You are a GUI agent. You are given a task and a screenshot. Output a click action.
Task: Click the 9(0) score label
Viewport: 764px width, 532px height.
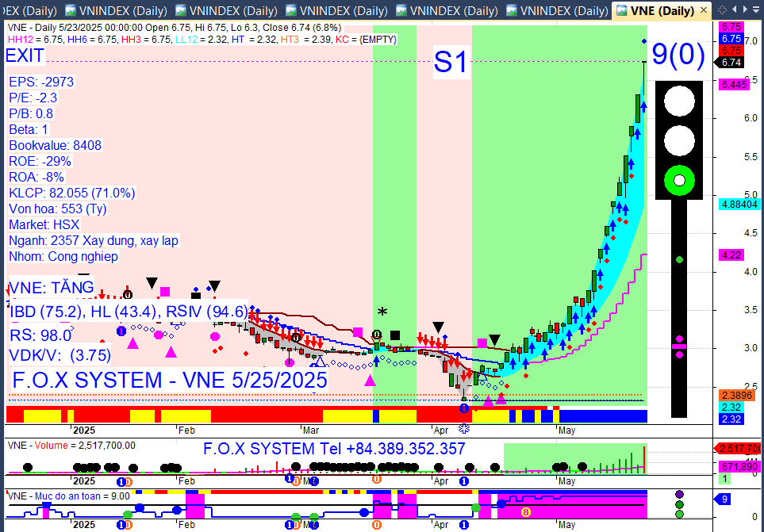pyautogui.click(x=678, y=55)
